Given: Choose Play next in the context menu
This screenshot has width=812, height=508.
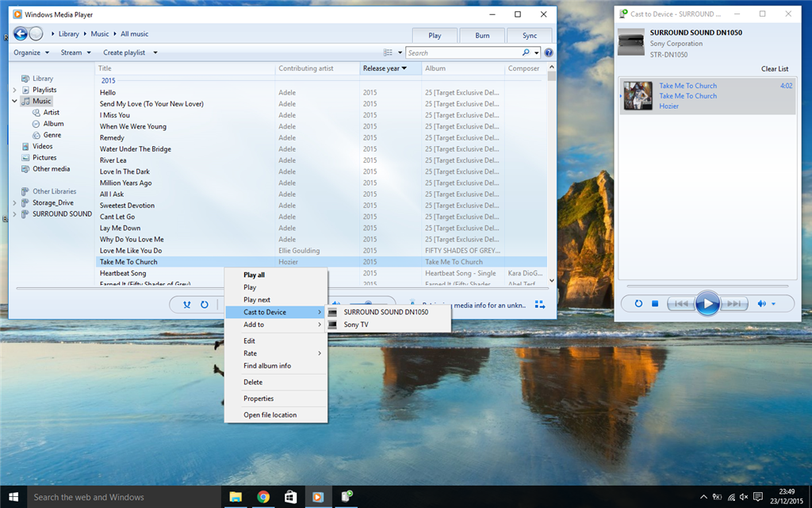Looking at the screenshot, I should (276, 299).
